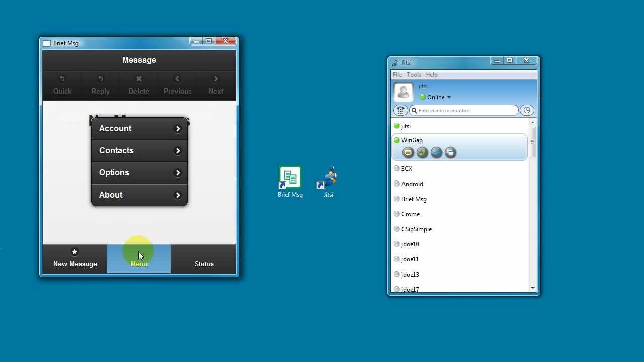Go to the Previous message
The width and height of the screenshot is (644, 362).
177,84
